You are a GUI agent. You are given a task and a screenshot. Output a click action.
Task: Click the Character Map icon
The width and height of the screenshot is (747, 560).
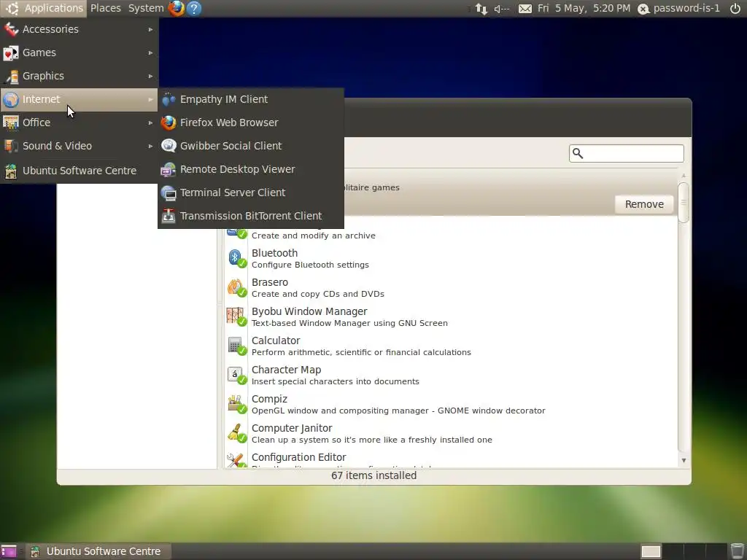point(236,375)
